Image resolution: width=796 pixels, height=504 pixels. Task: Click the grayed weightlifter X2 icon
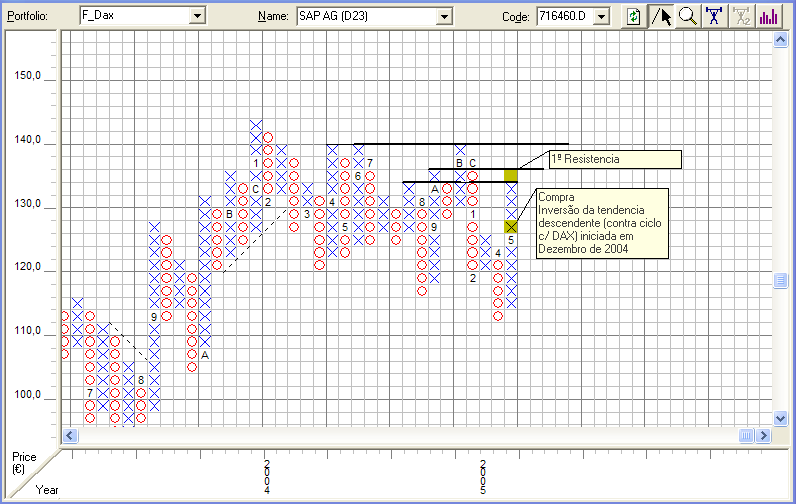742,16
